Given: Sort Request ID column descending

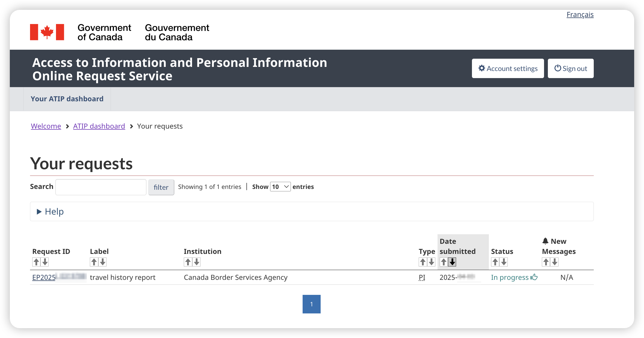Looking at the screenshot, I should click(45, 262).
